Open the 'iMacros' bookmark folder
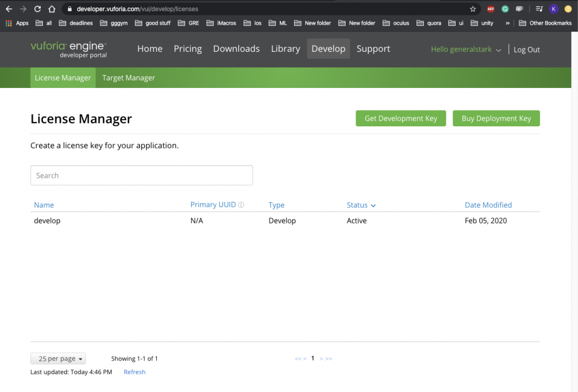Image resolution: width=578 pixels, height=392 pixels. (x=221, y=23)
